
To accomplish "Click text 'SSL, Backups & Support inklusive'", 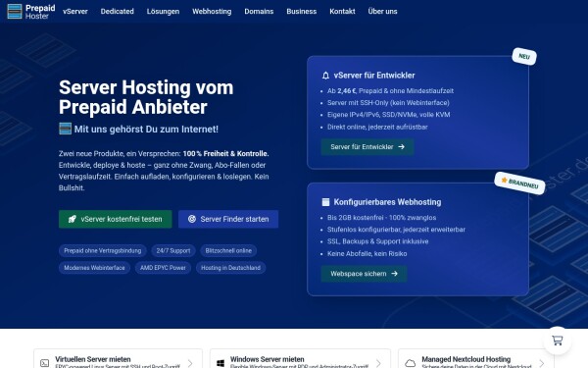I will 377,241.
